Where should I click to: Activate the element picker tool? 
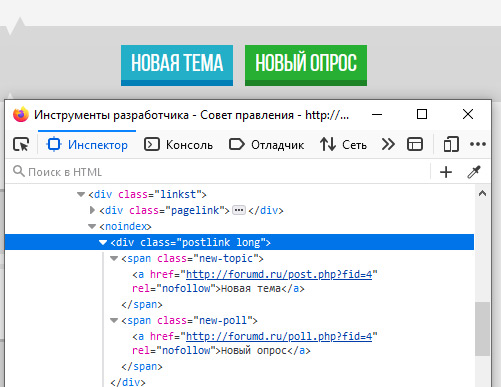(x=21, y=145)
